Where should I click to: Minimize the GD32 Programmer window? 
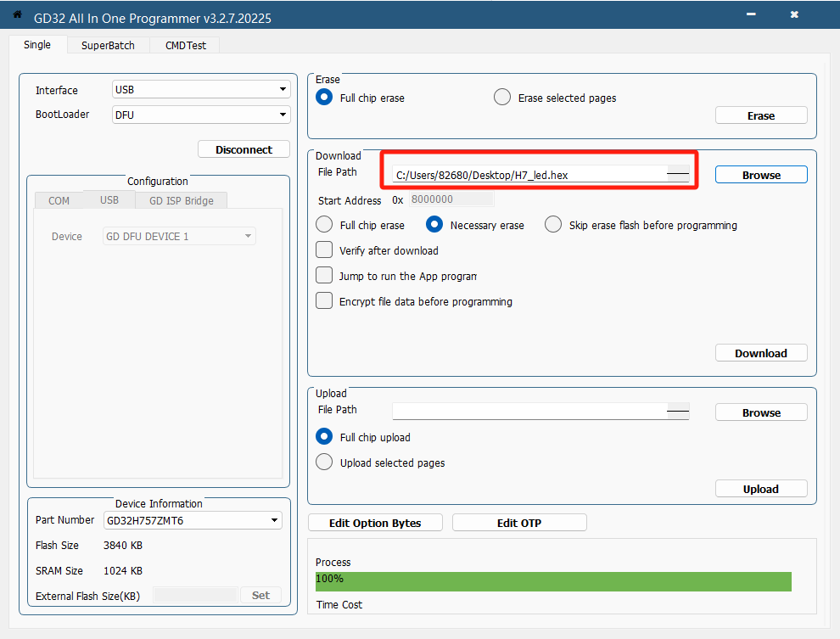click(751, 14)
